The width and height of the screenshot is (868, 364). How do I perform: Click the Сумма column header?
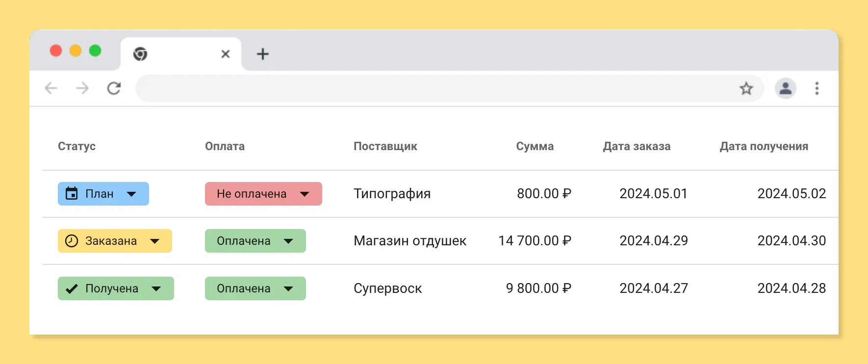pos(535,146)
